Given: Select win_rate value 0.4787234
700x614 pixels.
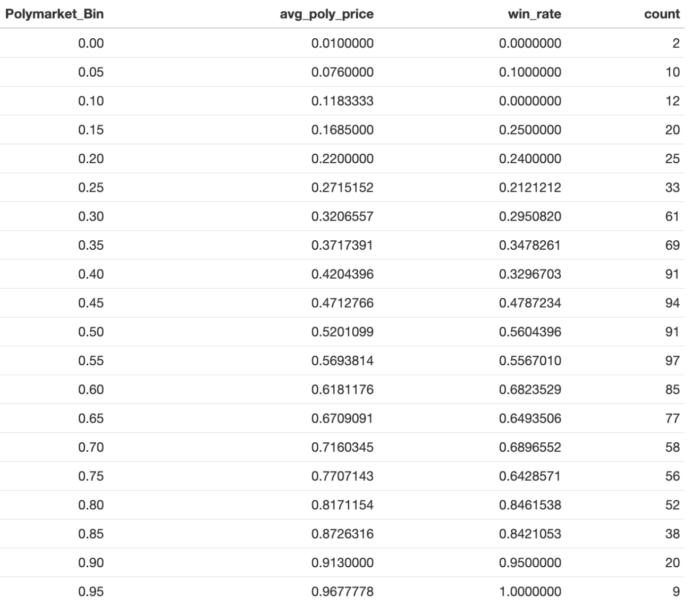Looking at the screenshot, I should click(x=530, y=303).
